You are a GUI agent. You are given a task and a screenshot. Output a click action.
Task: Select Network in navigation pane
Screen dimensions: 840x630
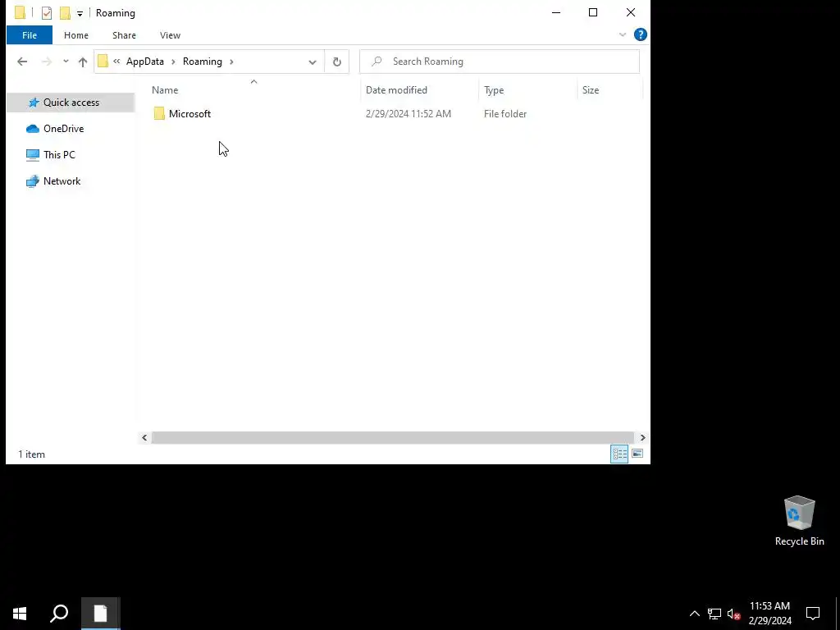(62, 181)
